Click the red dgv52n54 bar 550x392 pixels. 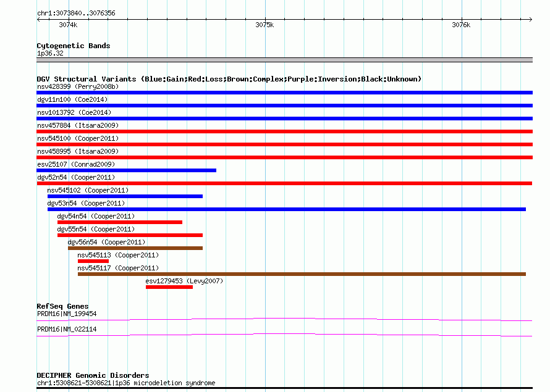coord(284,183)
